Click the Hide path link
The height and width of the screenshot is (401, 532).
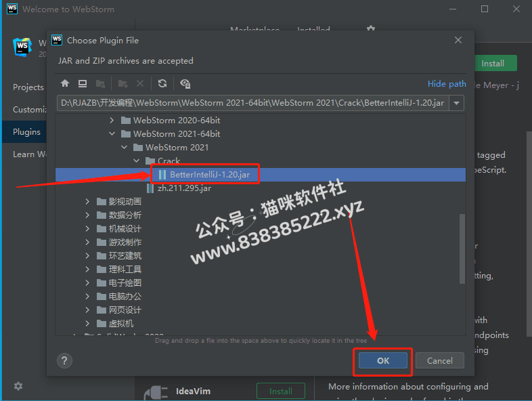click(x=447, y=84)
